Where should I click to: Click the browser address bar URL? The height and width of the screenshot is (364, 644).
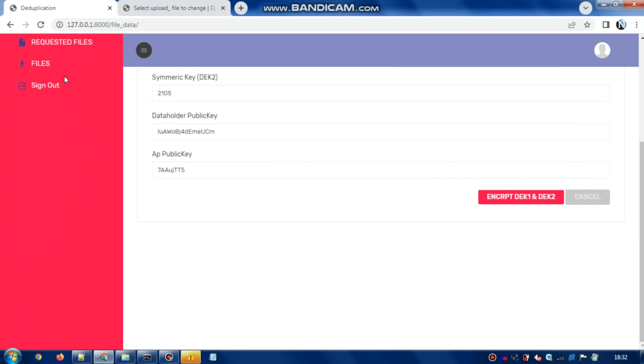point(103,25)
